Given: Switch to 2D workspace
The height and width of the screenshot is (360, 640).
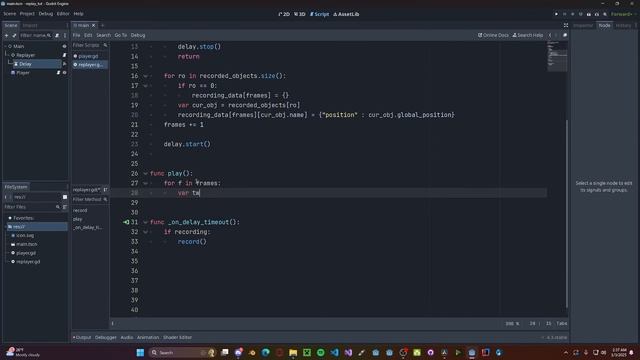Looking at the screenshot, I should point(284,14).
